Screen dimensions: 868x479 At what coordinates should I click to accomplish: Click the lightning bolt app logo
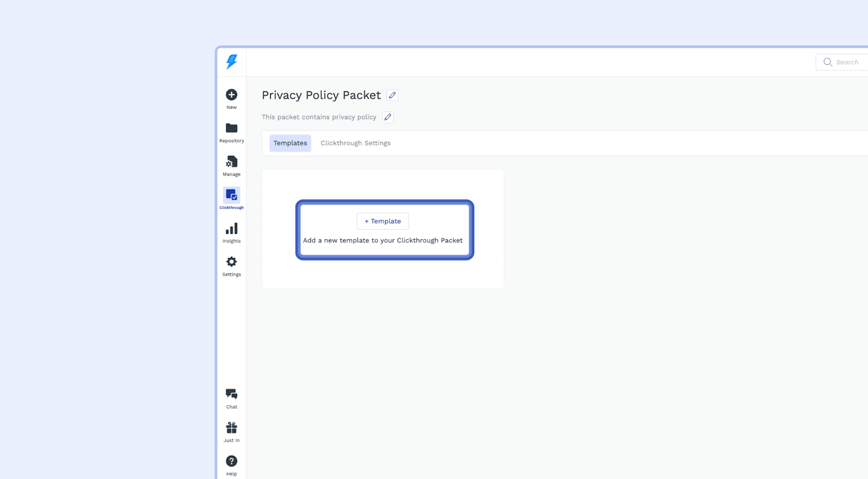coord(232,62)
